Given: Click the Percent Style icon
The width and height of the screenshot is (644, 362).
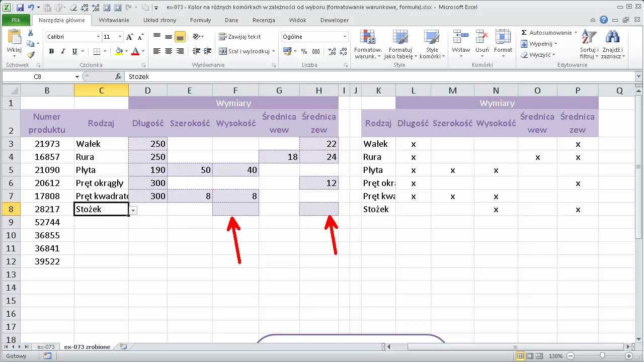Looking at the screenshot, I should pyautogui.click(x=304, y=51).
